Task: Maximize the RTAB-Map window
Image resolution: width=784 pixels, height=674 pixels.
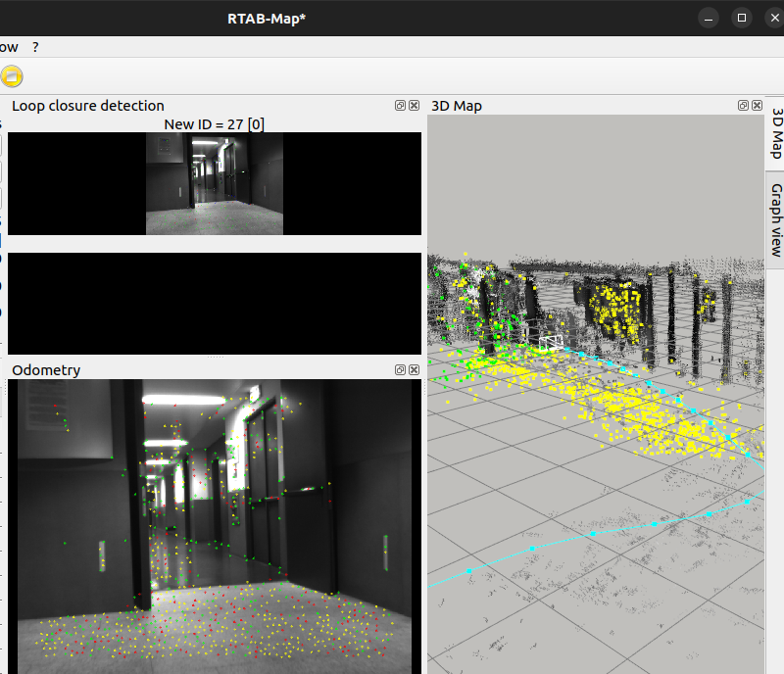Action: tap(742, 18)
